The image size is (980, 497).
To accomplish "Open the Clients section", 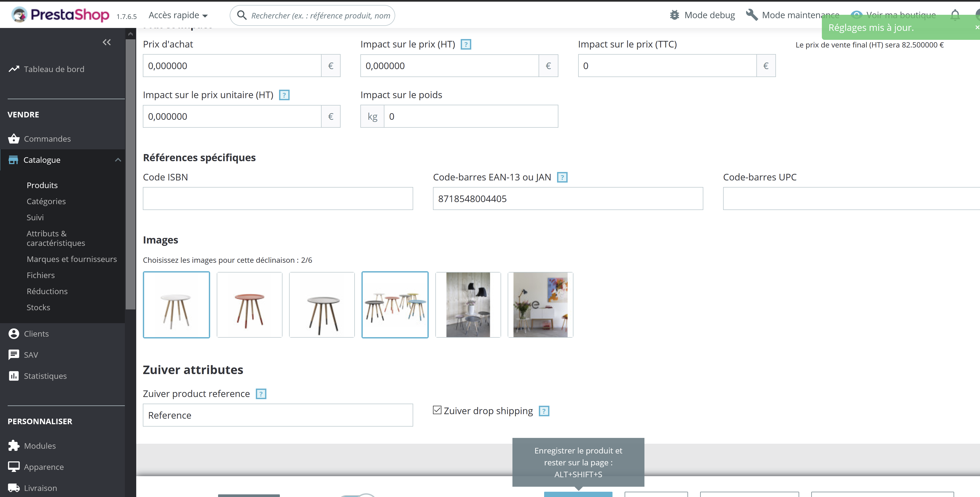I will [x=36, y=333].
